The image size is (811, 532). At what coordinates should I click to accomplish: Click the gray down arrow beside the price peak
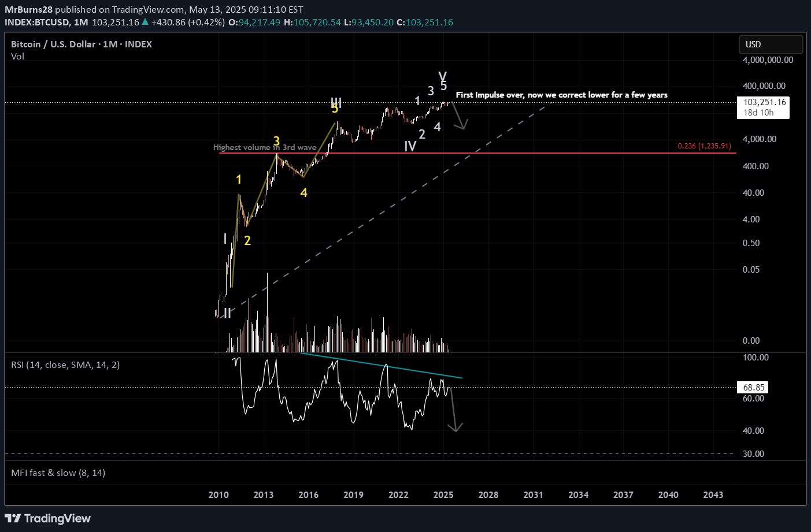pos(459,116)
